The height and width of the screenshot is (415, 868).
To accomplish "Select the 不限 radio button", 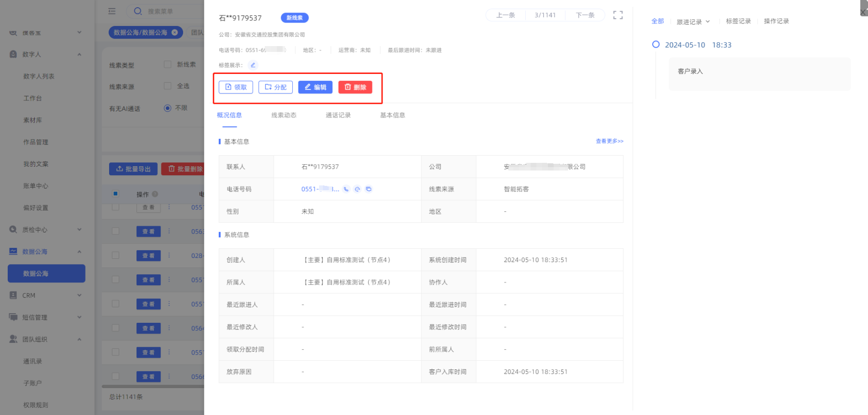I will click(168, 108).
